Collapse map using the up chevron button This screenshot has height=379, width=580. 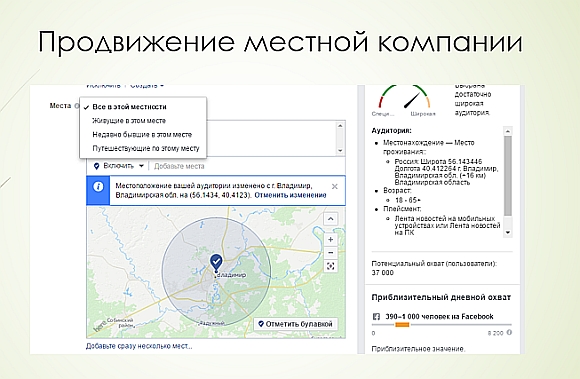[330, 219]
